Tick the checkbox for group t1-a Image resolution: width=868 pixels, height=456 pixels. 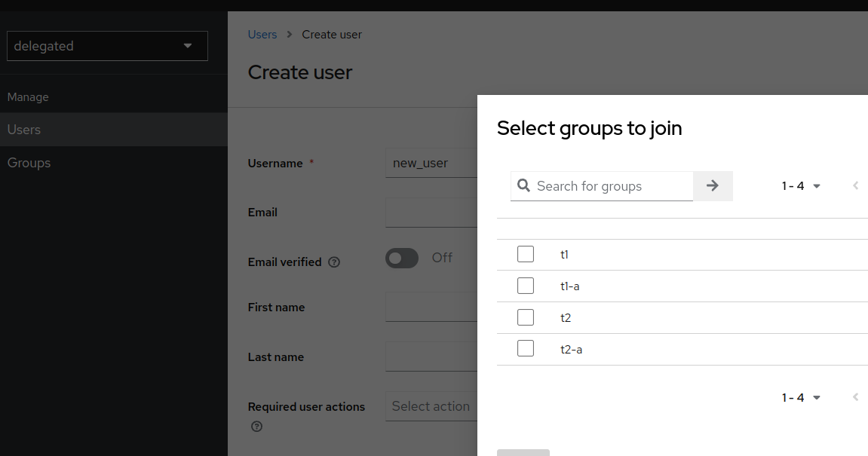[x=526, y=285]
